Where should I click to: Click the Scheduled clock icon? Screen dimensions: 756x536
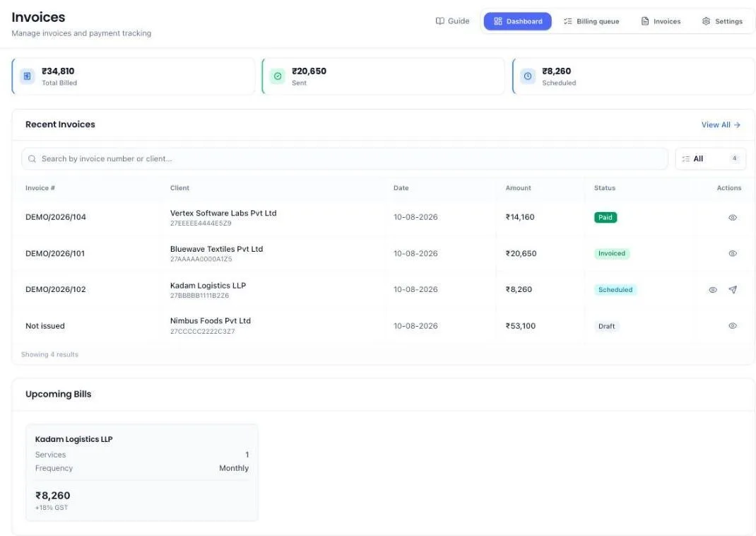pyautogui.click(x=528, y=76)
